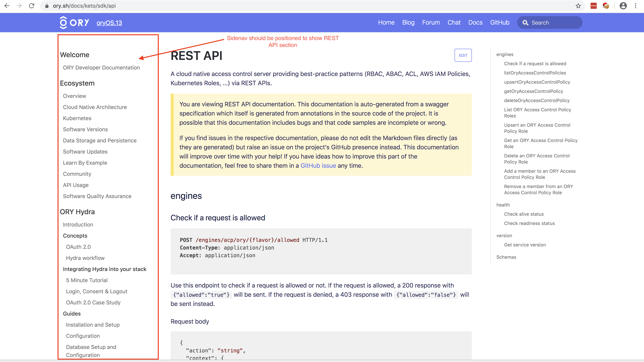The height and width of the screenshot is (362, 644).
Task: Select Get service version entry
Action: click(x=525, y=245)
